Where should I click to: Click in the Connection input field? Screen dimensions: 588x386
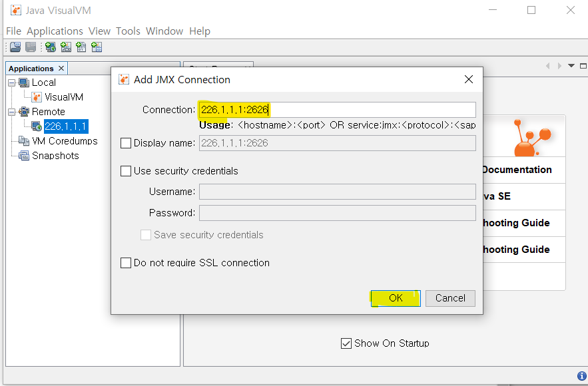(338, 110)
